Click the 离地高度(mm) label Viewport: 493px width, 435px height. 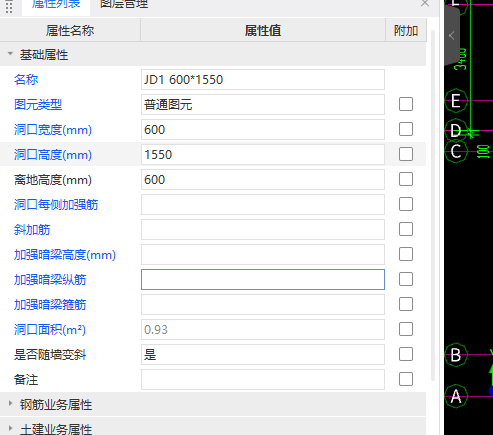point(53,180)
